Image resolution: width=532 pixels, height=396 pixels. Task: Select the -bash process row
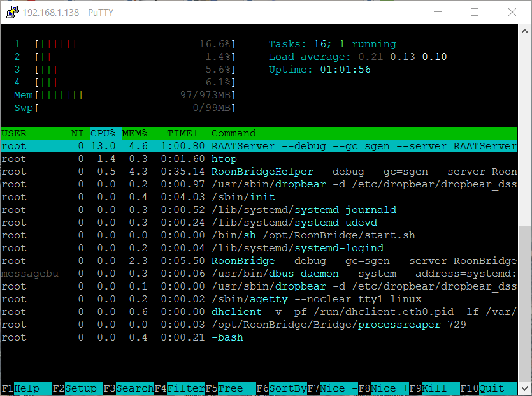point(259,337)
